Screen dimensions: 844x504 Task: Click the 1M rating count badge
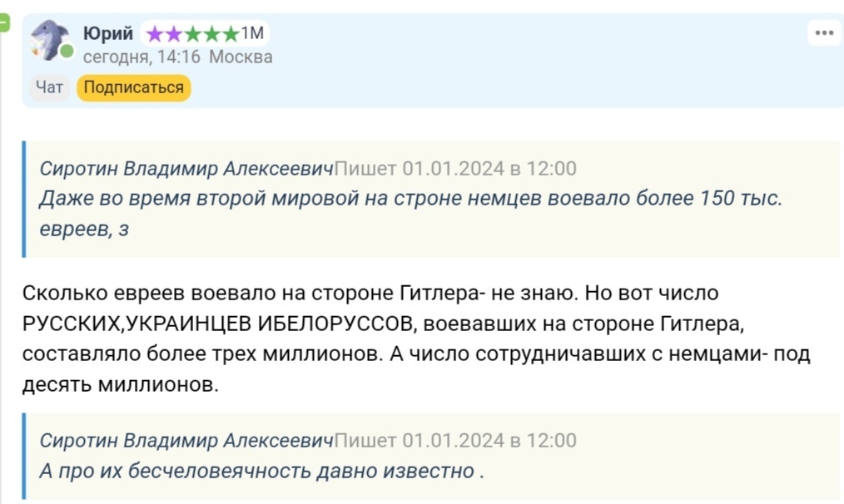252,33
